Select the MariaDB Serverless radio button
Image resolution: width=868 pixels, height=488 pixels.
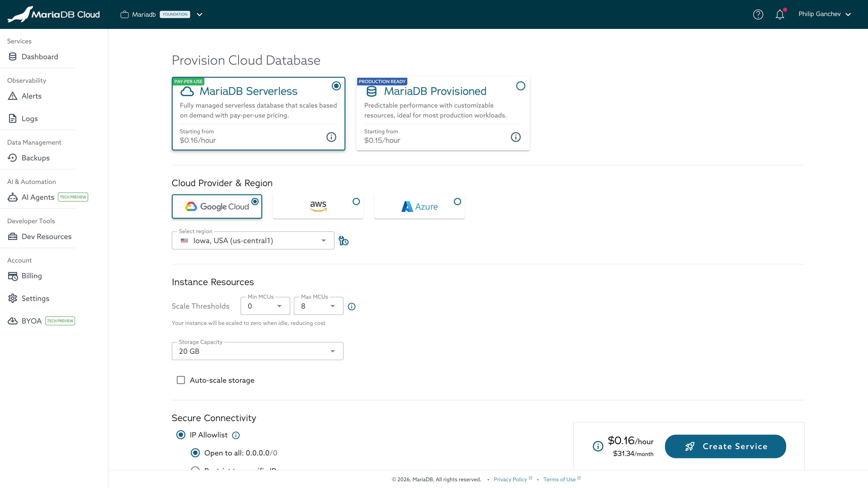pyautogui.click(x=336, y=86)
